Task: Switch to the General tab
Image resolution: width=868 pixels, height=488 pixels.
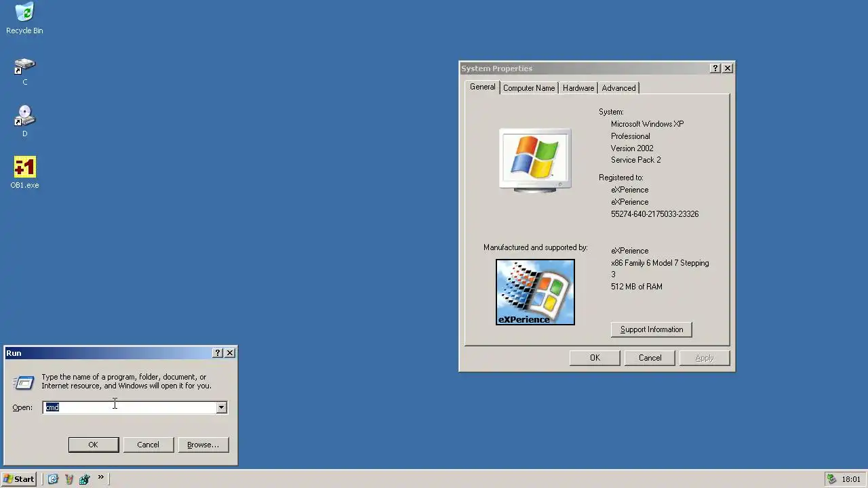Action: [x=483, y=87]
